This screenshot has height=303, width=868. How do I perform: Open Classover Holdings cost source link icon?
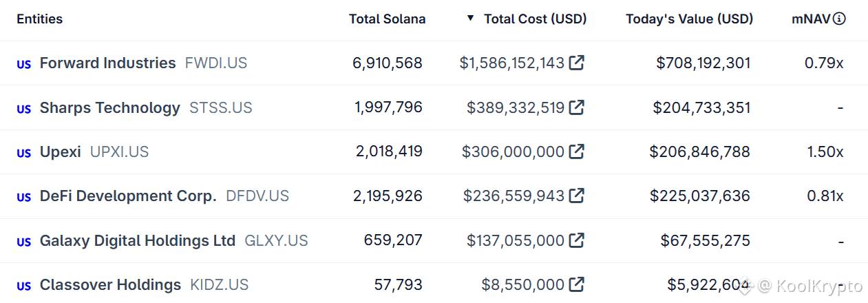pyautogui.click(x=577, y=284)
